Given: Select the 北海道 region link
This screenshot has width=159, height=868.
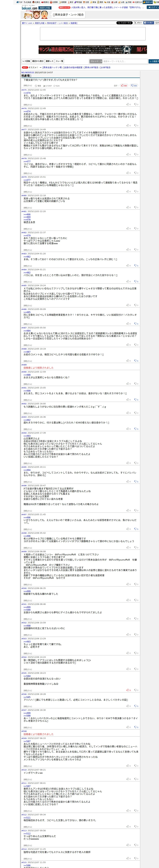Looking at the screenshot, I should click(x=28, y=2).
